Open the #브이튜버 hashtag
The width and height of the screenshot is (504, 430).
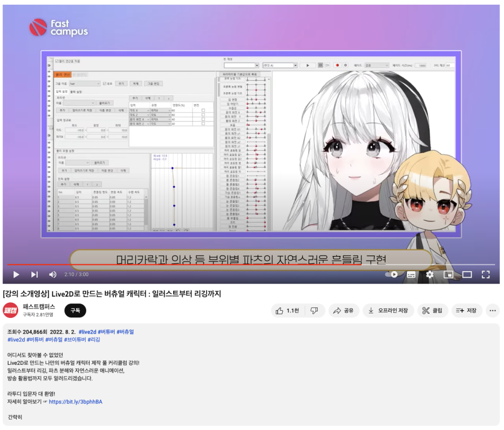(75, 340)
